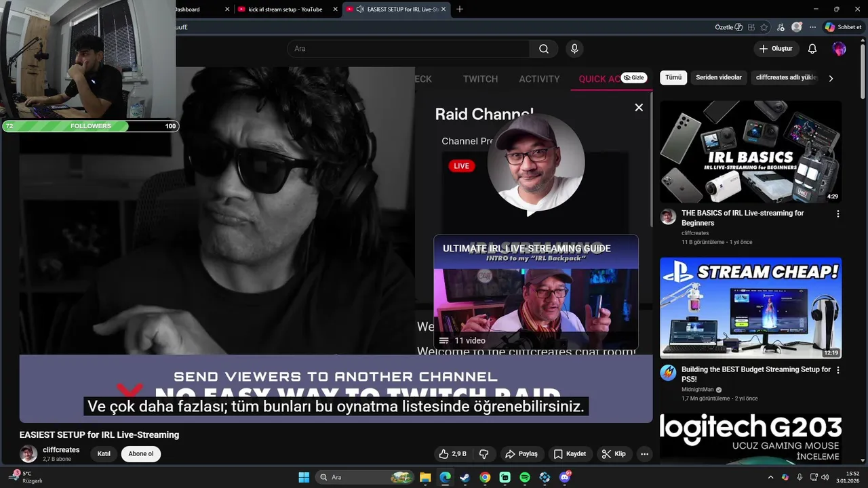Image resolution: width=868 pixels, height=488 pixels.
Task: Open the YouTube account avatar menu
Action: [x=840, y=49]
